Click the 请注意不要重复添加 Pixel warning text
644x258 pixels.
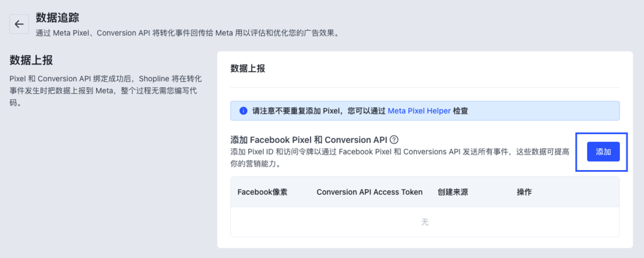tap(319, 111)
